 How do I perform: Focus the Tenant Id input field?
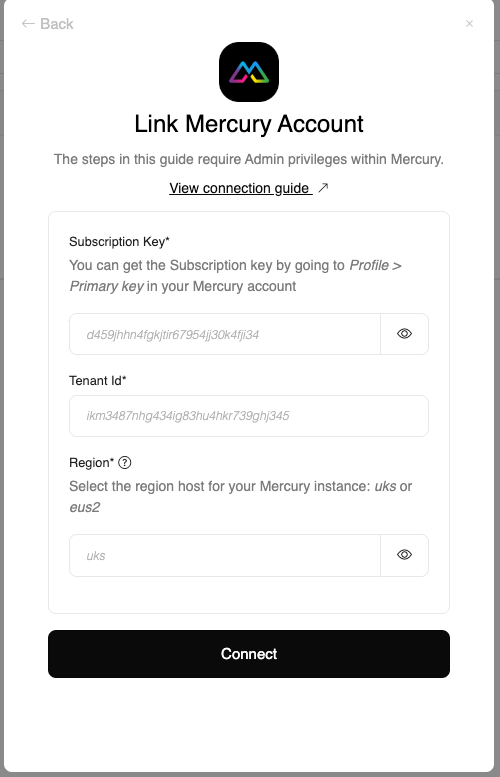click(x=249, y=416)
